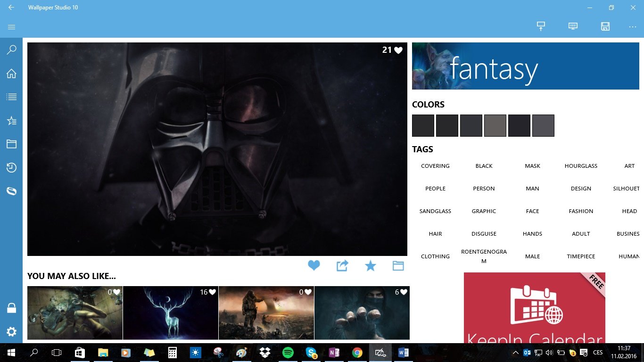
Task: Click the MALE tag
Action: [x=532, y=256]
